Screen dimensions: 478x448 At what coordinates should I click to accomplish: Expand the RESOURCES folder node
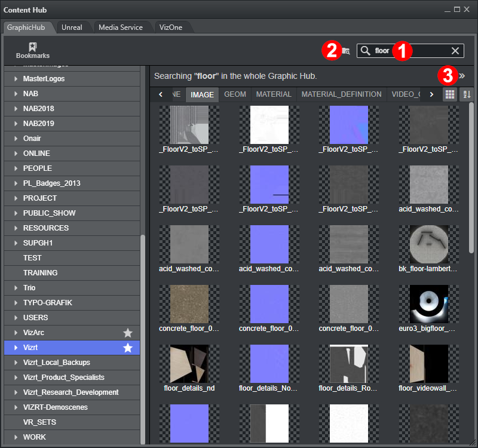pos(16,228)
